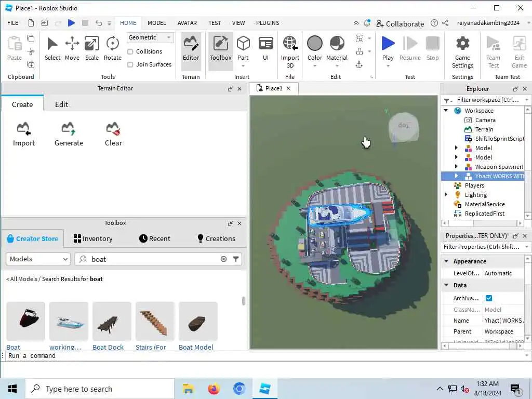
Task: Open the Boat Dock result link
Action: coord(108,347)
